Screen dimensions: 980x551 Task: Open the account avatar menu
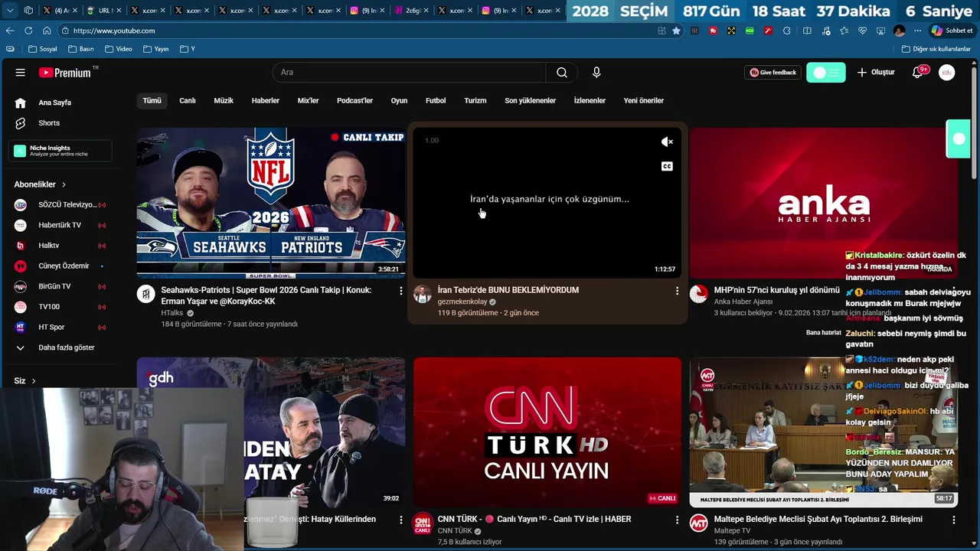(947, 73)
